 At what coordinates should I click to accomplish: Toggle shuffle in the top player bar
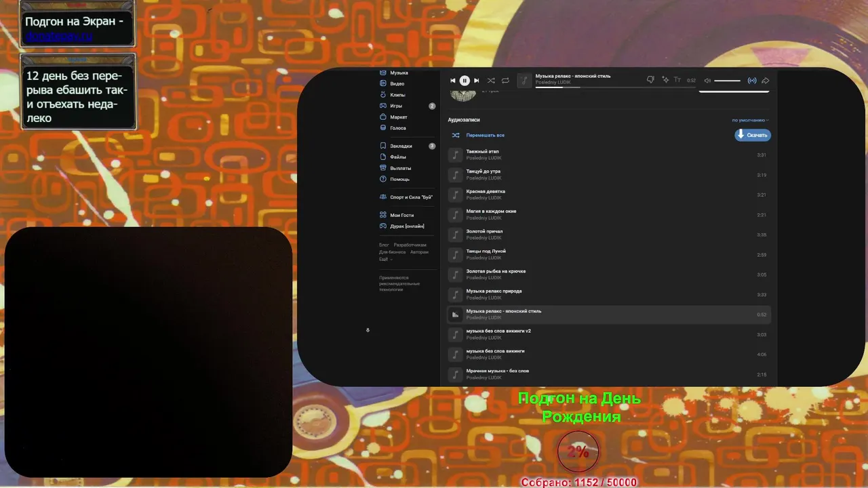[491, 81]
